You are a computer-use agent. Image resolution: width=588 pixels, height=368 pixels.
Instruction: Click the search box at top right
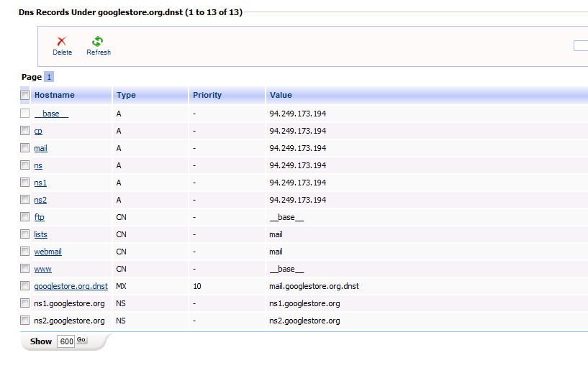pos(581,46)
